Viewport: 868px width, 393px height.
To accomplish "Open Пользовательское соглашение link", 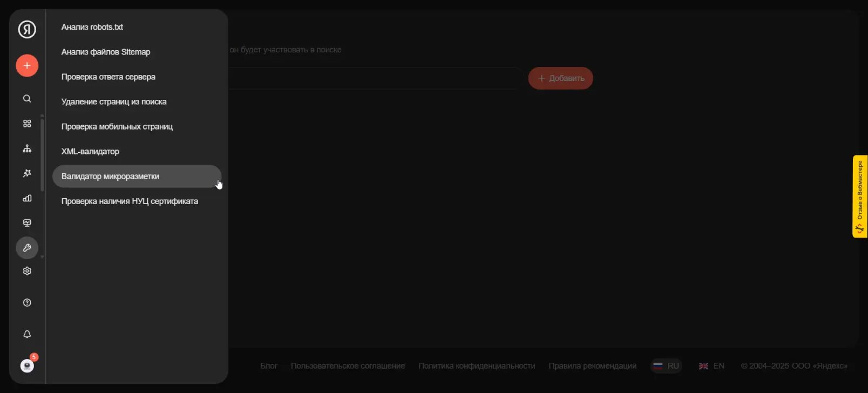I will pos(348,365).
